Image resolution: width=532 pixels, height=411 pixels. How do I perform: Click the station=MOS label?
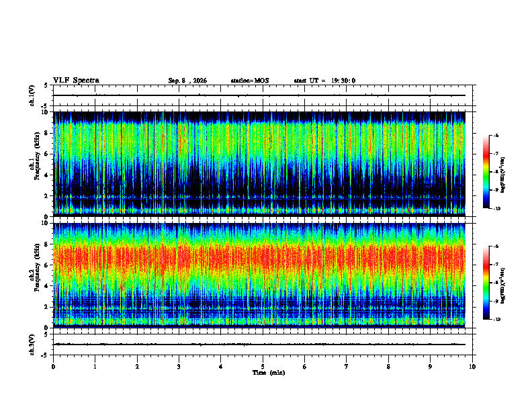[250, 81]
